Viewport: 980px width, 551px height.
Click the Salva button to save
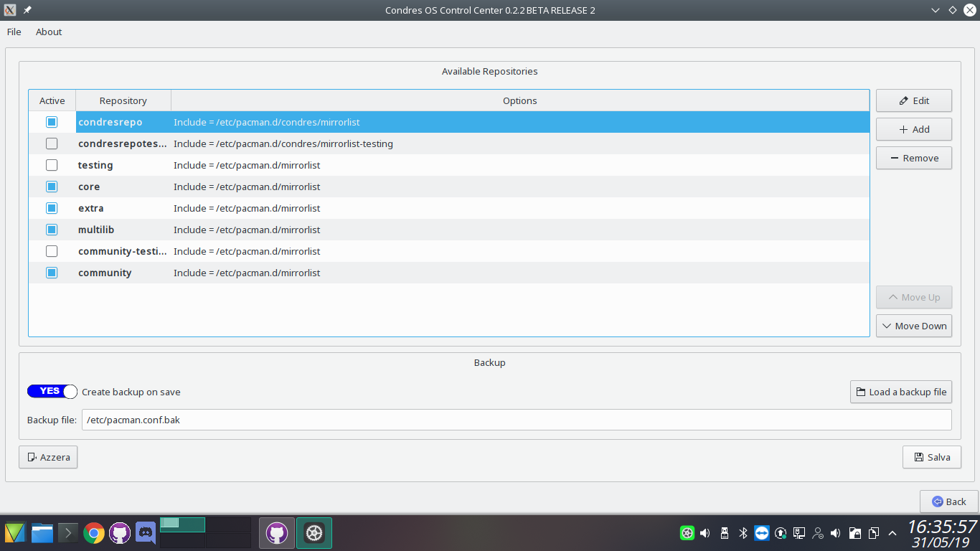click(x=931, y=457)
